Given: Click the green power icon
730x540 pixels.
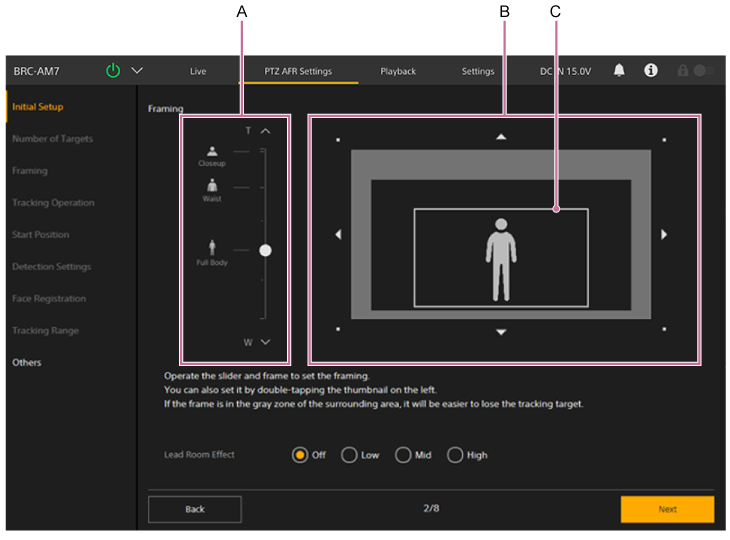Looking at the screenshot, I should click(113, 71).
